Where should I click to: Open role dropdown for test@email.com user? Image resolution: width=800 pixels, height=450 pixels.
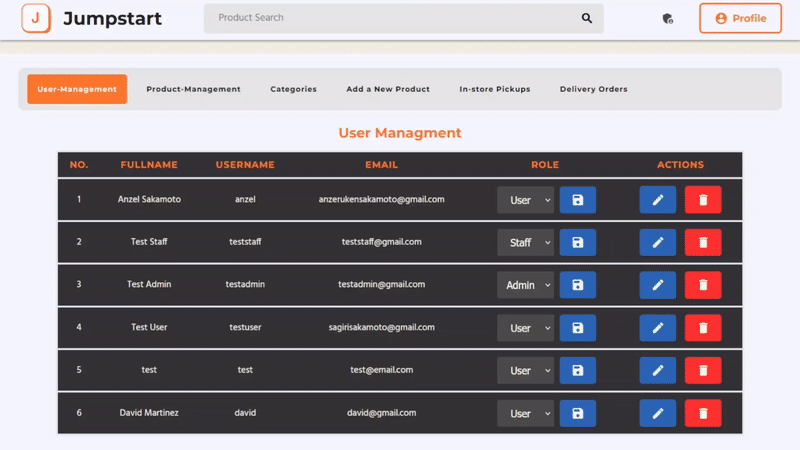(x=526, y=370)
